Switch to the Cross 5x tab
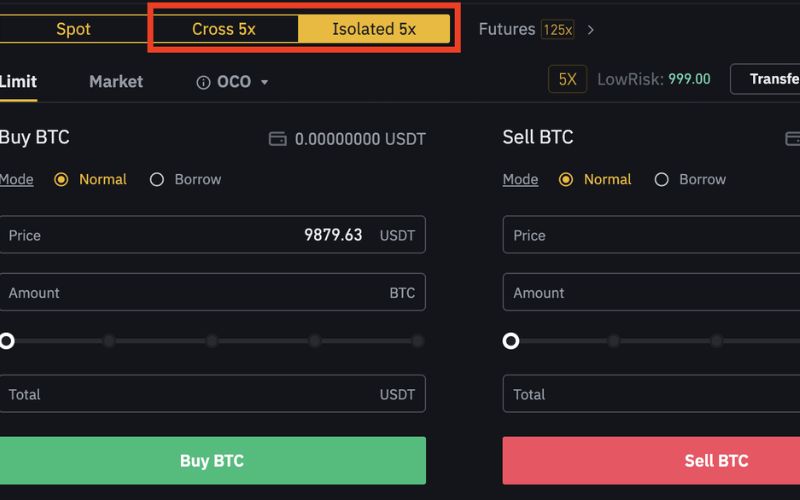 [224, 29]
